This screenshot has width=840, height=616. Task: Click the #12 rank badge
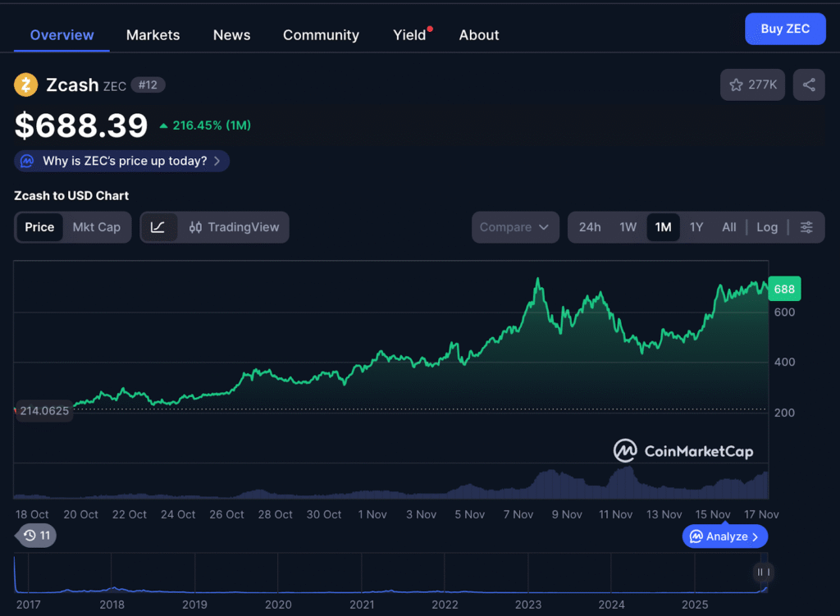point(148,84)
